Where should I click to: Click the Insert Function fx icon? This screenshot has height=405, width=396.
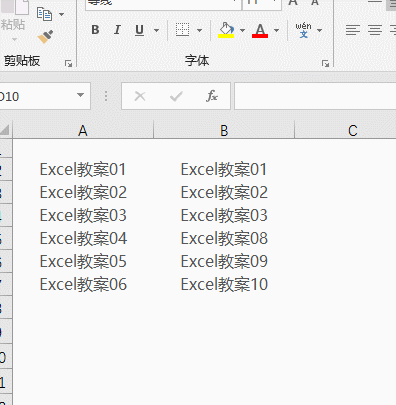[212, 96]
